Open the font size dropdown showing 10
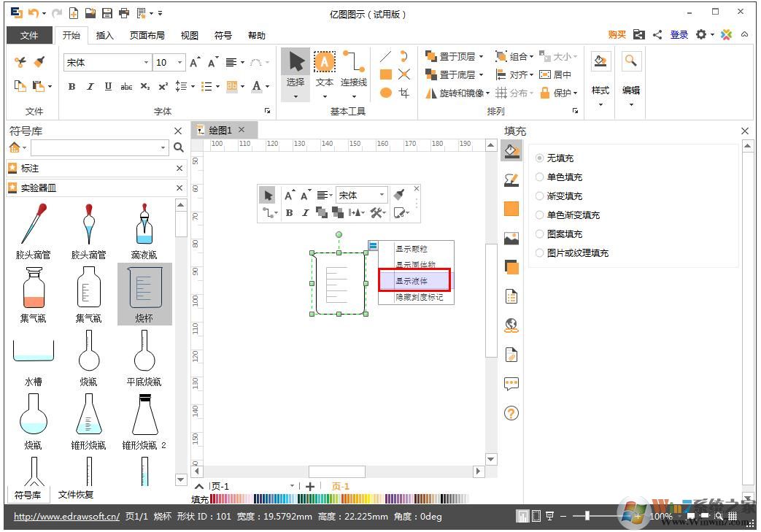The image size is (761, 532). 179,62
